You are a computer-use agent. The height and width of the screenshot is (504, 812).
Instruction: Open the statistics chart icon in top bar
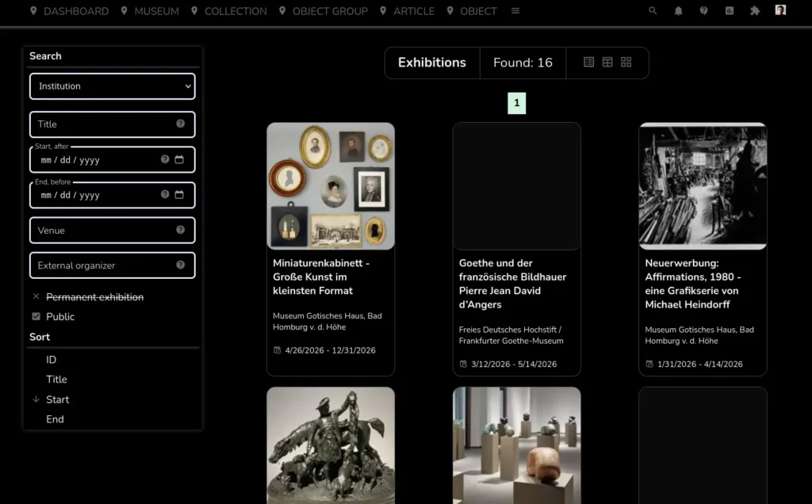point(730,10)
